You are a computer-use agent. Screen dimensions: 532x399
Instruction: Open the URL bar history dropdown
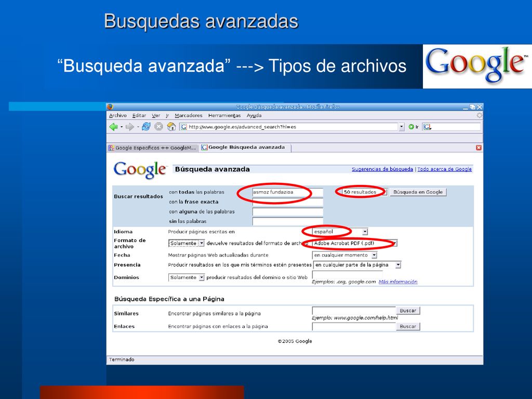click(x=402, y=127)
